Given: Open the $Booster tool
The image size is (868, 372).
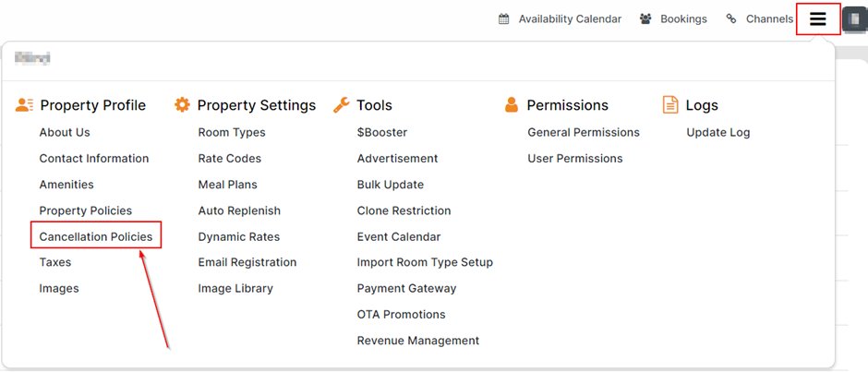Looking at the screenshot, I should click(x=382, y=133).
